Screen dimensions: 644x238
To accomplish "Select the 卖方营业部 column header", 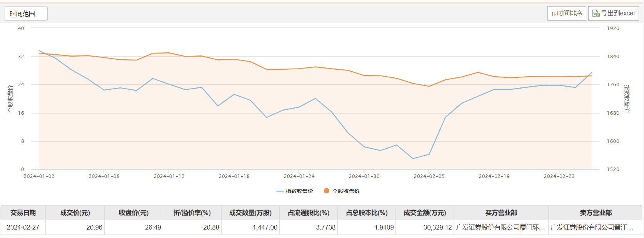I will pyautogui.click(x=596, y=213).
